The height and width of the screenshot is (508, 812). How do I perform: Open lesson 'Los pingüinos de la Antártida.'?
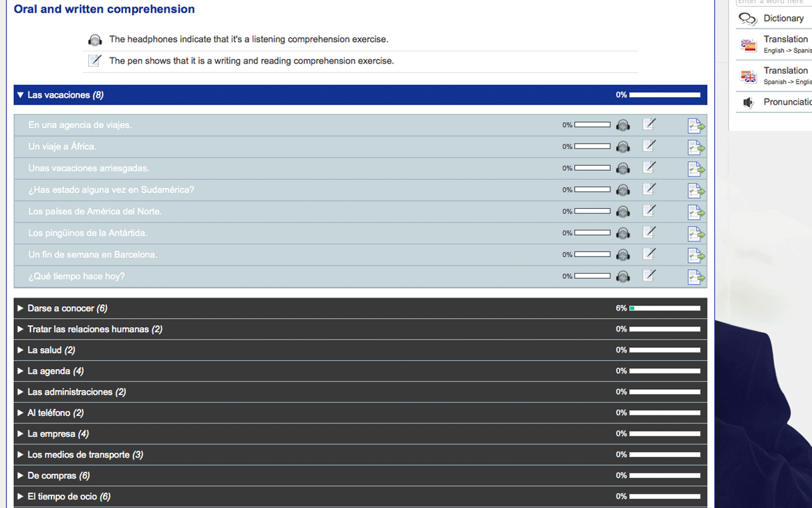88,233
